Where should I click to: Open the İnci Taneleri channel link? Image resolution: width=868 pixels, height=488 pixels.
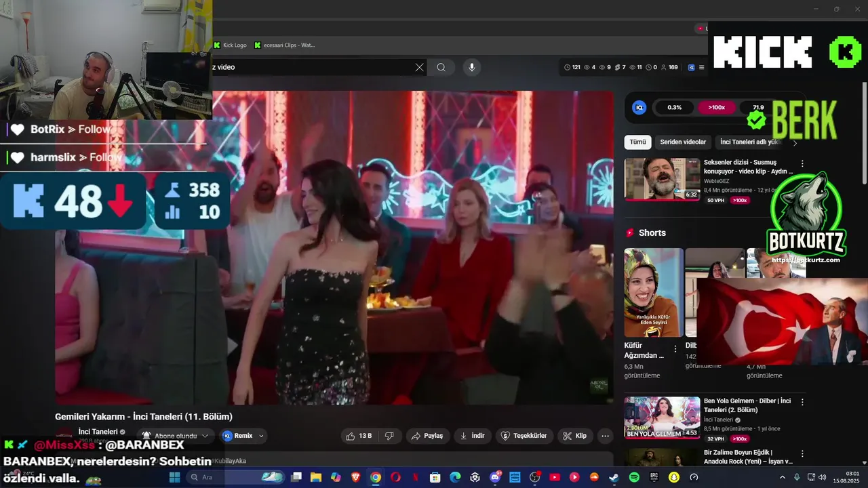click(98, 432)
